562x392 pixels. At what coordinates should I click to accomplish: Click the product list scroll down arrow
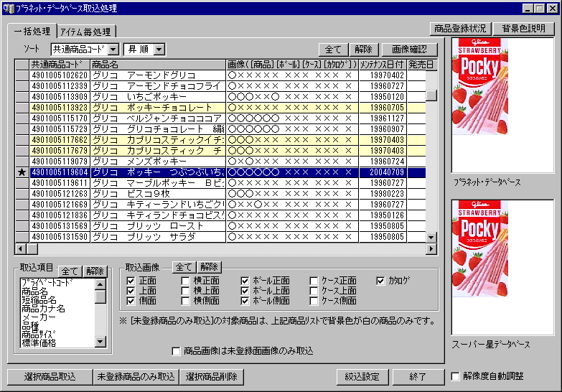431,237
